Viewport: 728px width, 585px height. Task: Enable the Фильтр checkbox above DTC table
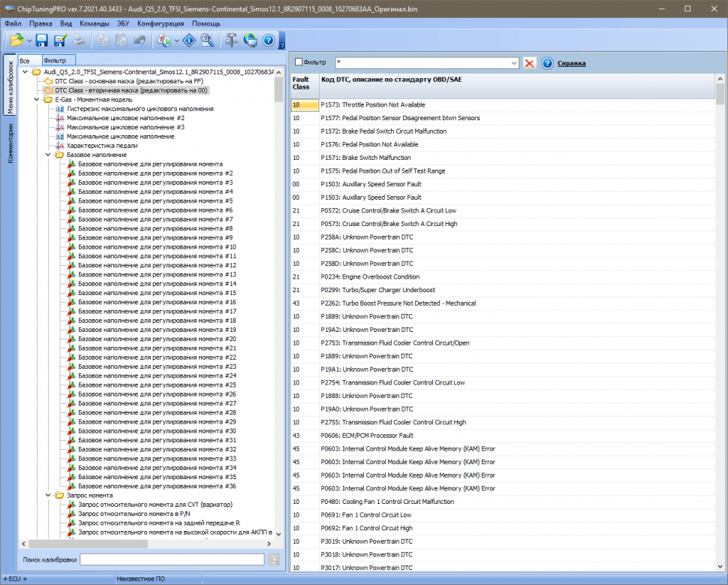coord(299,62)
